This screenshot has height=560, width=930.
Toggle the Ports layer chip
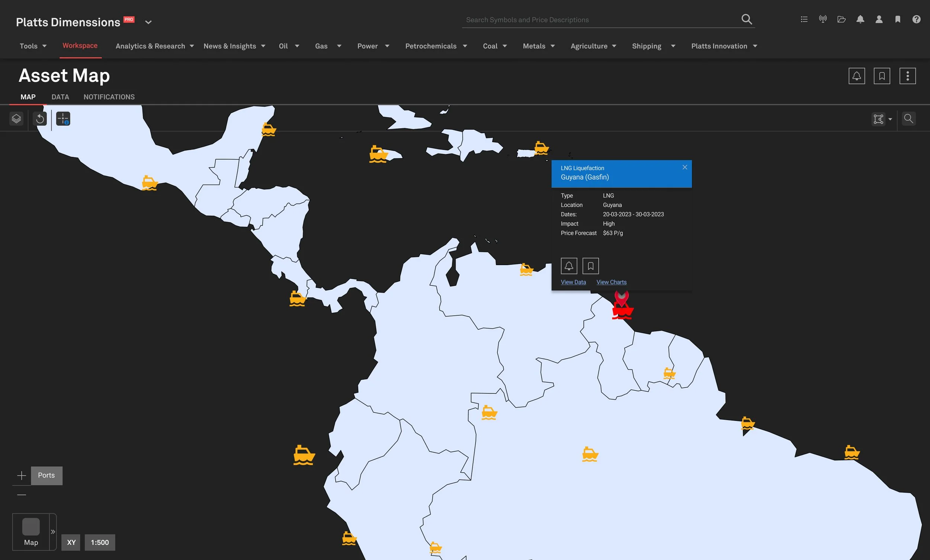[46, 476]
